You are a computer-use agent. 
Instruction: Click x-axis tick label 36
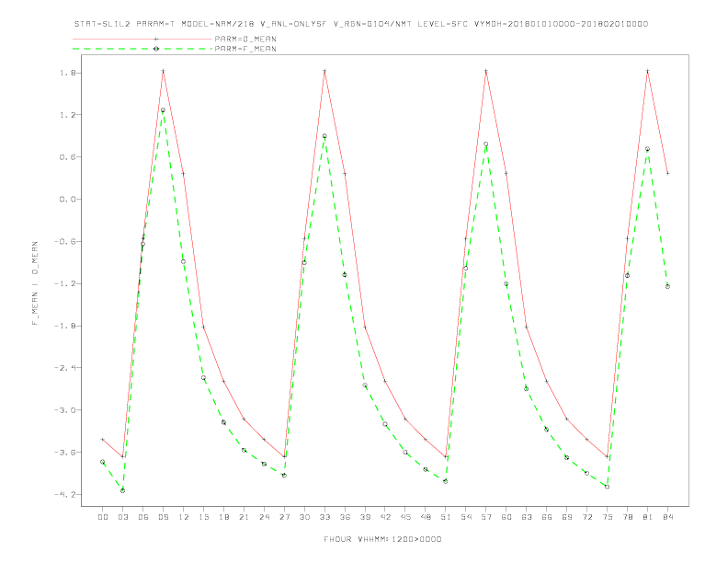[345, 517]
